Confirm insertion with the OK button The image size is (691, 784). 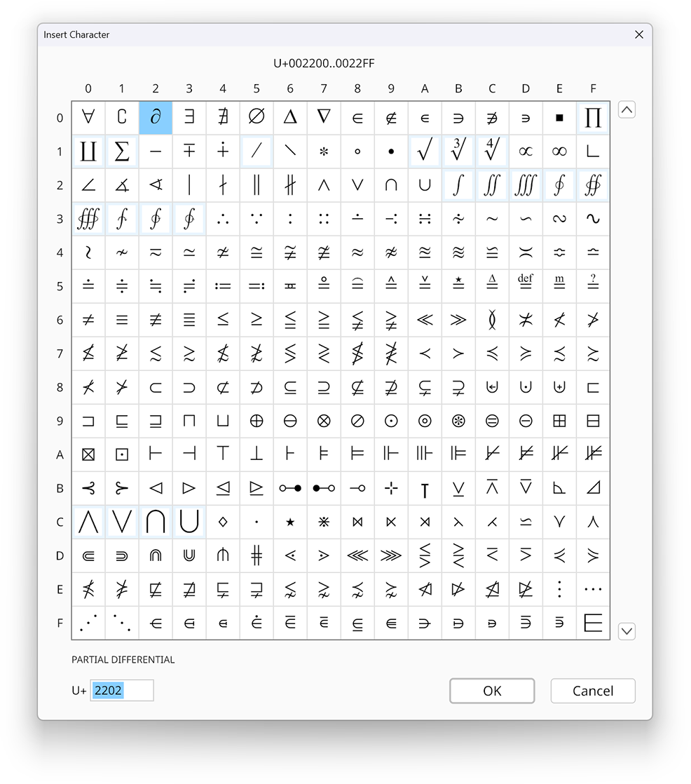pyautogui.click(x=492, y=691)
